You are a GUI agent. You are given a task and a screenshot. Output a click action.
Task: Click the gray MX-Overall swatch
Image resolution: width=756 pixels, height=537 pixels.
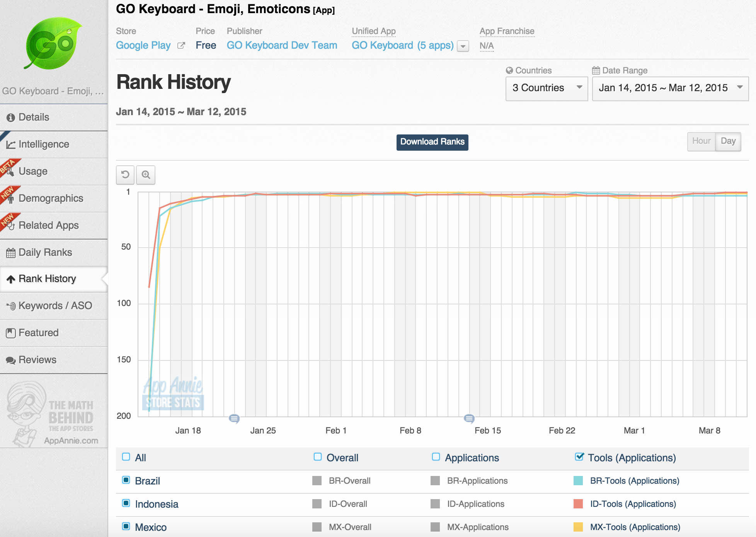coord(317,527)
